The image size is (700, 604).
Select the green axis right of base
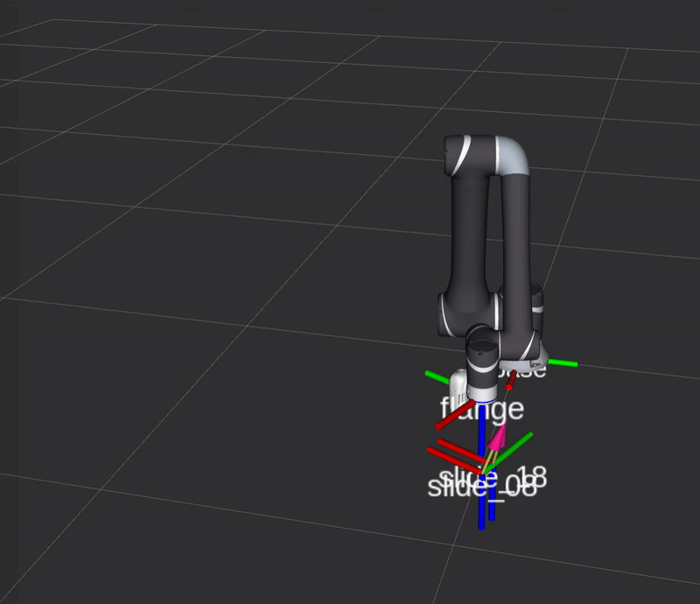[x=563, y=362]
